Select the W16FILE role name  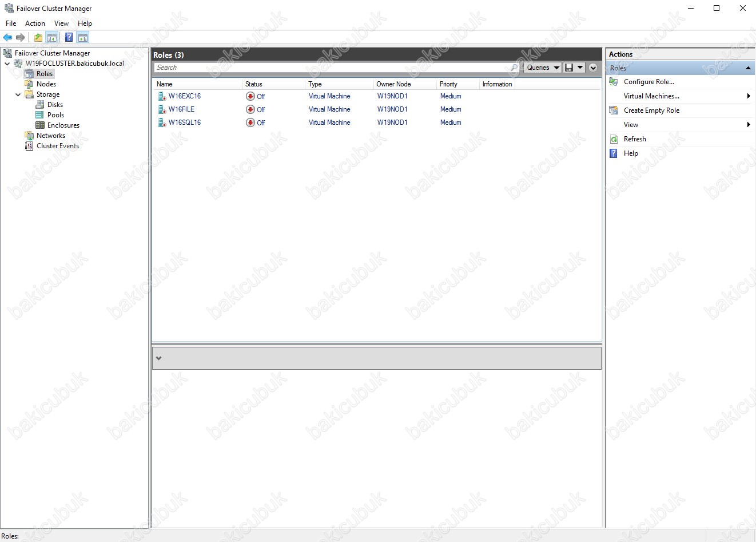click(x=181, y=109)
